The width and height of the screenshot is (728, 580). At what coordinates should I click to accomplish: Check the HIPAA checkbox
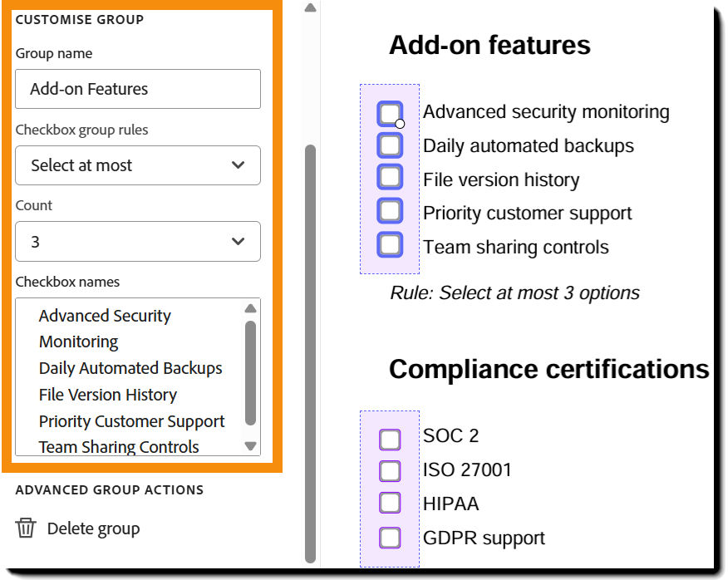click(x=390, y=504)
